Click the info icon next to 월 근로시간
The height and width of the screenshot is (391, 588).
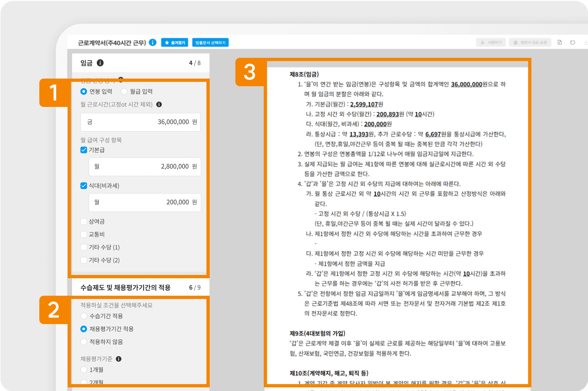click(x=159, y=104)
